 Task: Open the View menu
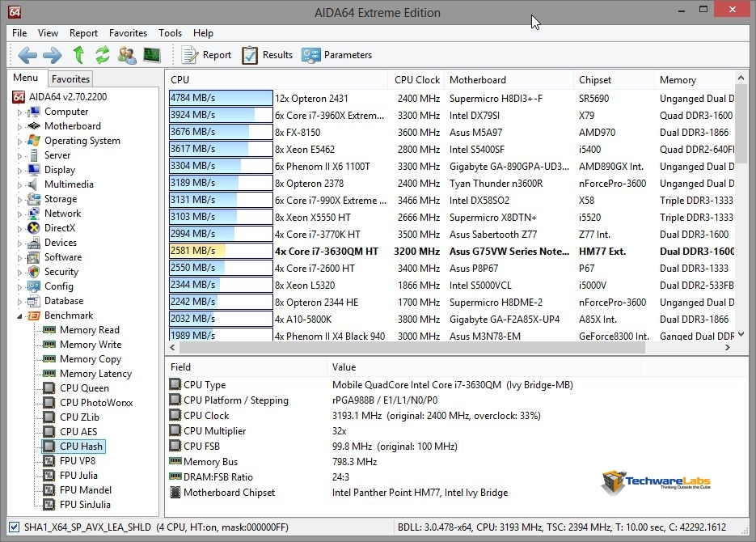tap(49, 33)
